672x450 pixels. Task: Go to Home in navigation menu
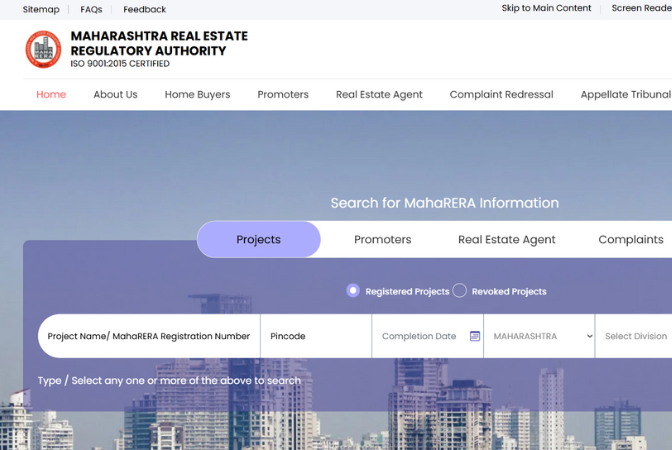click(x=51, y=95)
